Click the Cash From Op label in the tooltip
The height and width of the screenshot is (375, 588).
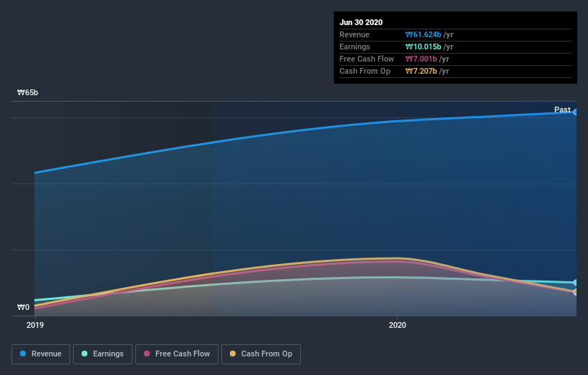click(x=365, y=71)
